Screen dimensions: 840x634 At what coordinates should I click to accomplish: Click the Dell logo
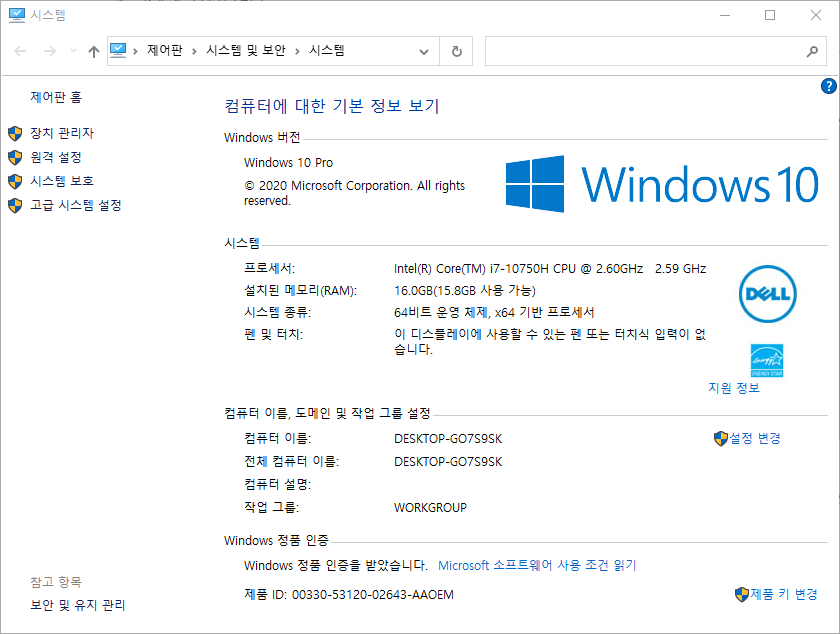[768, 294]
